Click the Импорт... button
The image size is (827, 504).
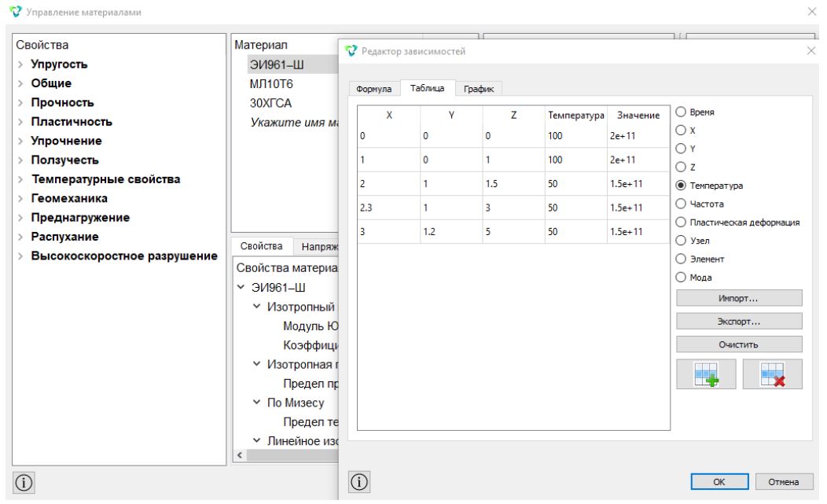coord(739,298)
